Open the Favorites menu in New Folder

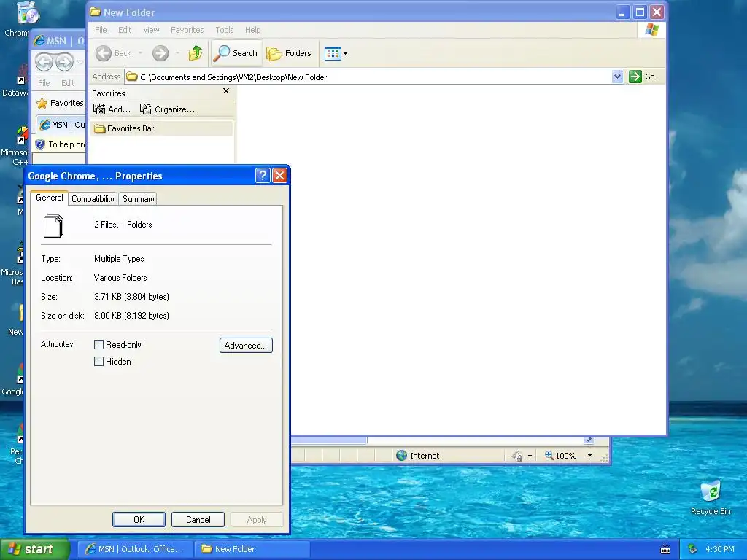pos(187,30)
